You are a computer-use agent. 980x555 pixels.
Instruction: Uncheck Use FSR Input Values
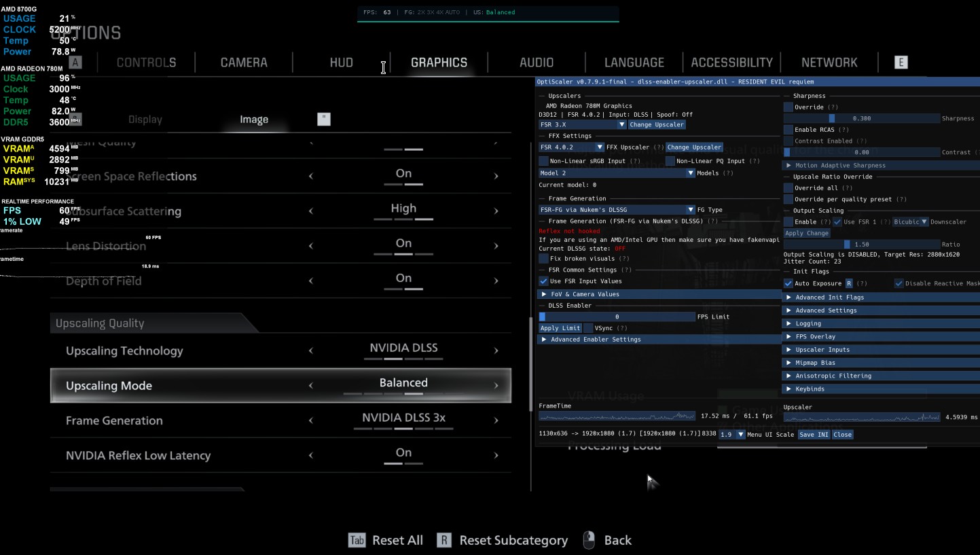(x=543, y=281)
